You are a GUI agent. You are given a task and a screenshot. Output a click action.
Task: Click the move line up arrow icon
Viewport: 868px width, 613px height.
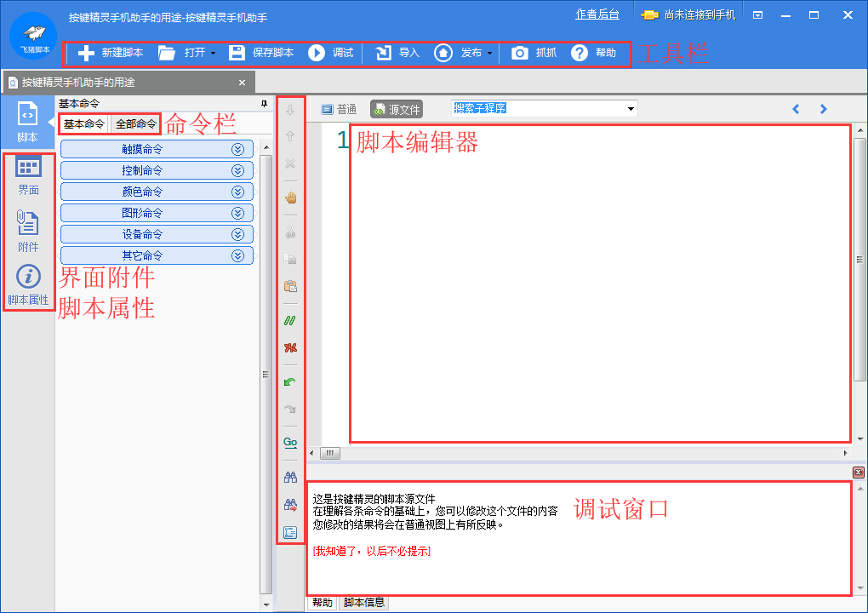coord(290,136)
